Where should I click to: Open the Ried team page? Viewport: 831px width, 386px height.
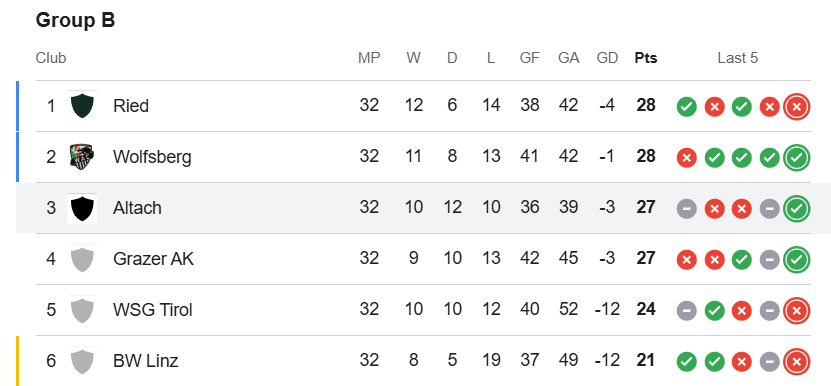130,106
